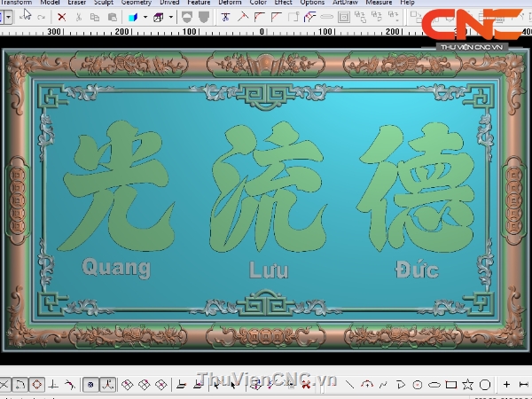This screenshot has height=399, width=532.
Task: Expand the blue shaded cube dropdown arrow
Action: coord(145,17)
